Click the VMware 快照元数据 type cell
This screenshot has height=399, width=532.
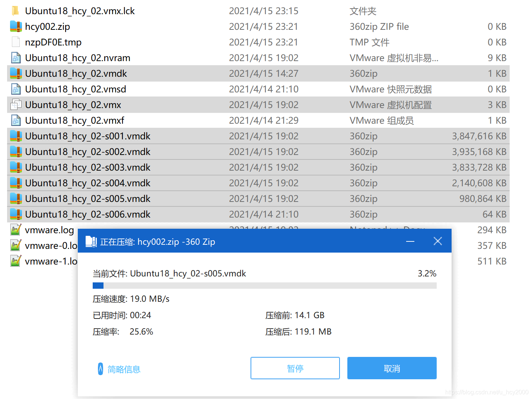[x=391, y=89]
